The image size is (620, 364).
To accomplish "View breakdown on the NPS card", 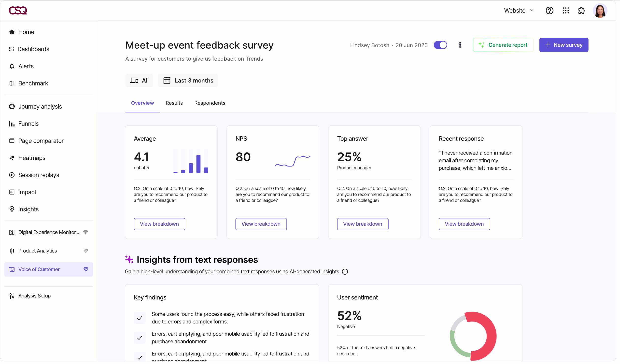I will 261,224.
